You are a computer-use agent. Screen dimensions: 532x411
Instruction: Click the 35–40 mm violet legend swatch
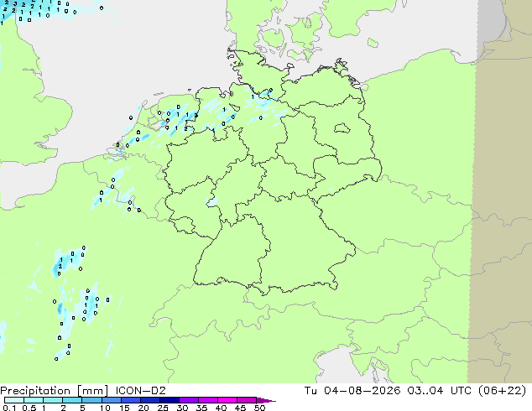[207, 400]
